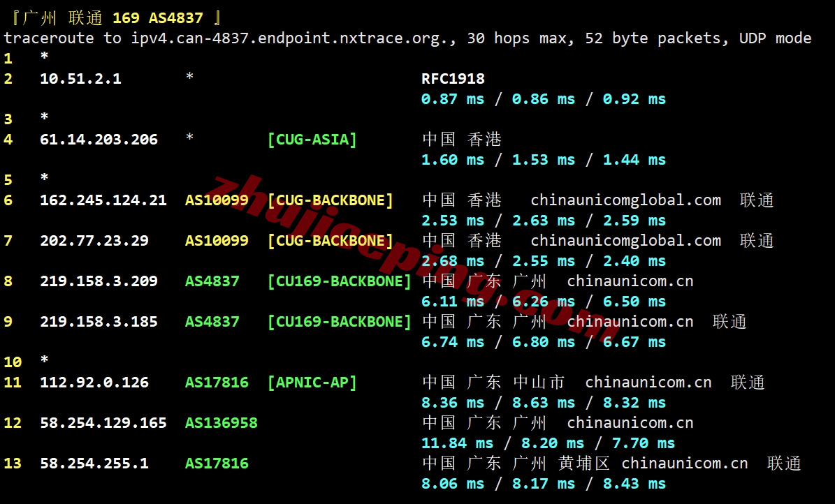Click the IP address 162.245.124.21
Viewport: 835px width, 504px height.
(103, 200)
